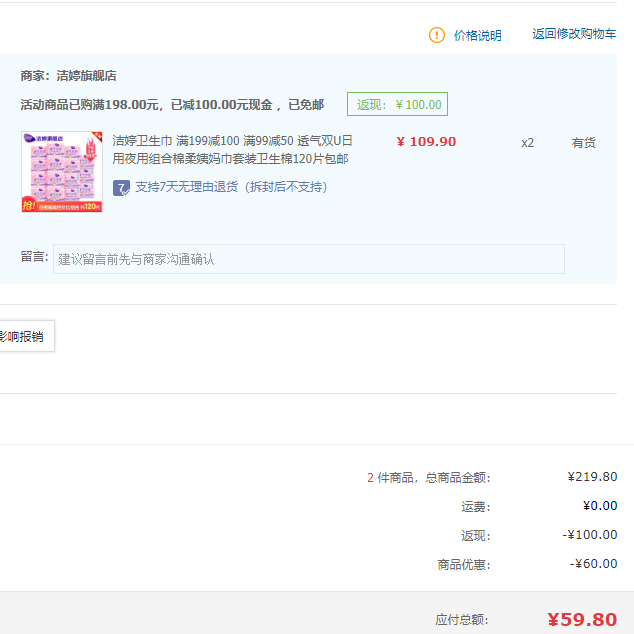Click the 影响报销 button

[25, 336]
